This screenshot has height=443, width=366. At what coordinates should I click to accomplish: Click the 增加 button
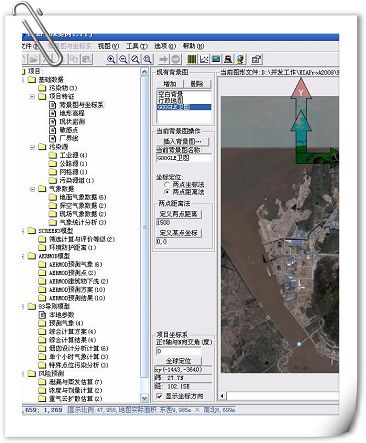(170, 84)
